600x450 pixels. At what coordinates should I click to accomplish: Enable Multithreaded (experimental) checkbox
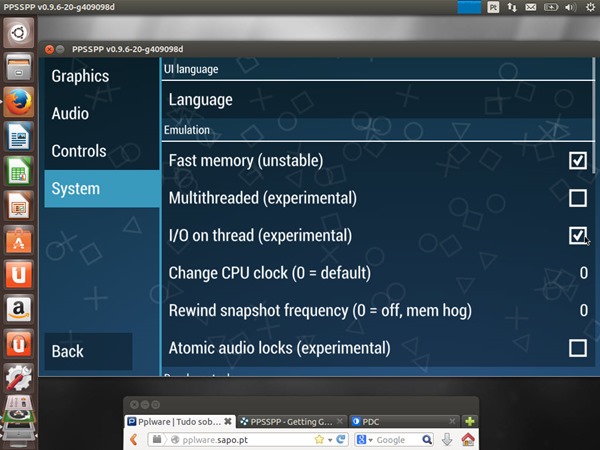point(577,198)
